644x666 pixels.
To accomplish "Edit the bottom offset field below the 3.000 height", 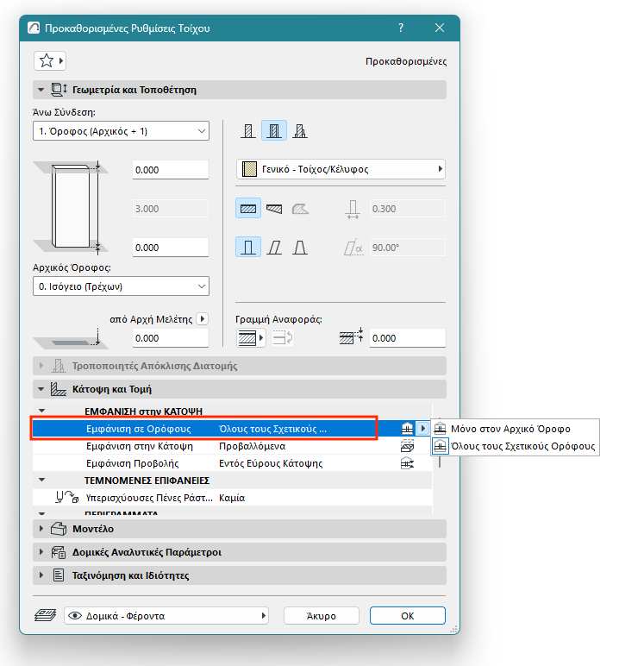I will click(x=171, y=248).
